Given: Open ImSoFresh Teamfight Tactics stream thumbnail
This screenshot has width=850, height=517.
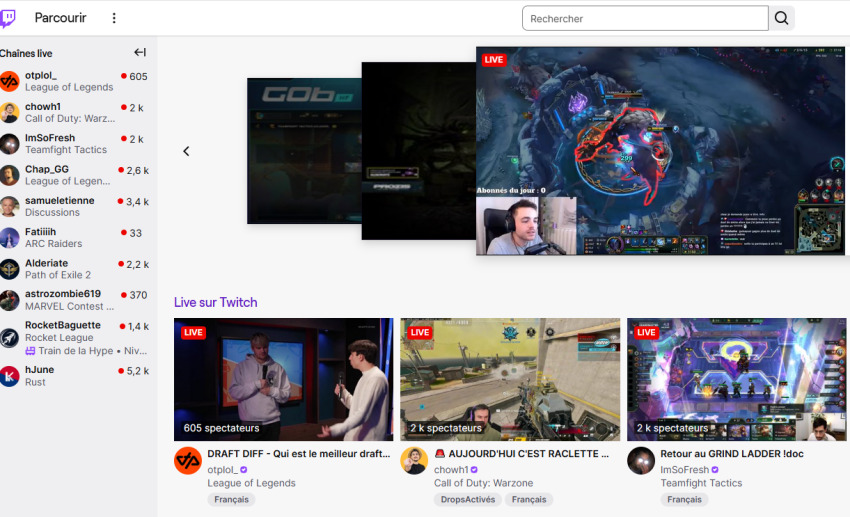Looking at the screenshot, I should click(x=737, y=379).
